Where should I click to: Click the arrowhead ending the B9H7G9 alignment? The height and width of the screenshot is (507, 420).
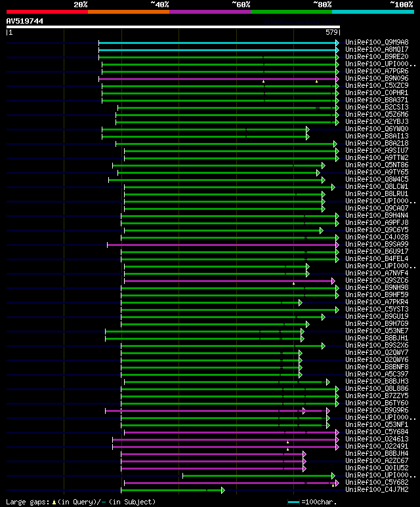pyautogui.click(x=308, y=324)
